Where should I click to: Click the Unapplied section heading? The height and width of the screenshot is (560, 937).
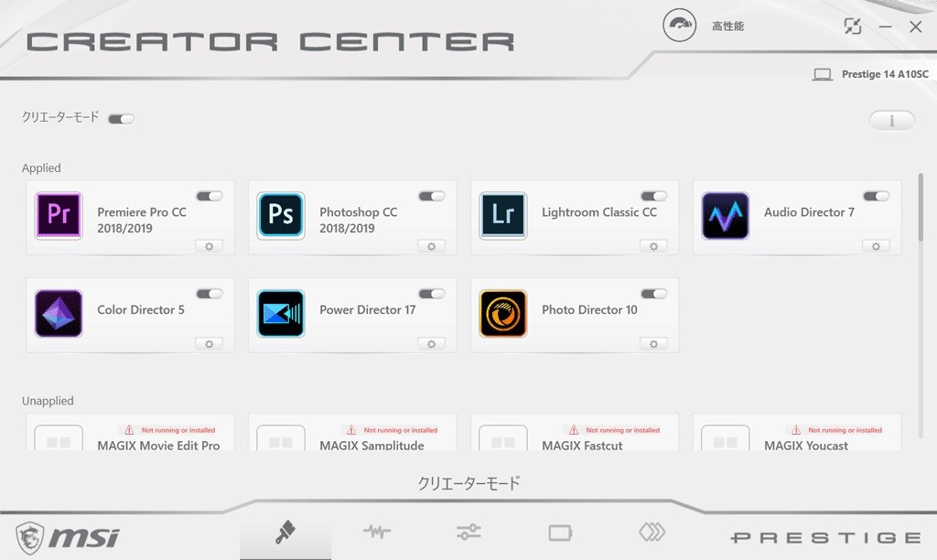tap(48, 401)
